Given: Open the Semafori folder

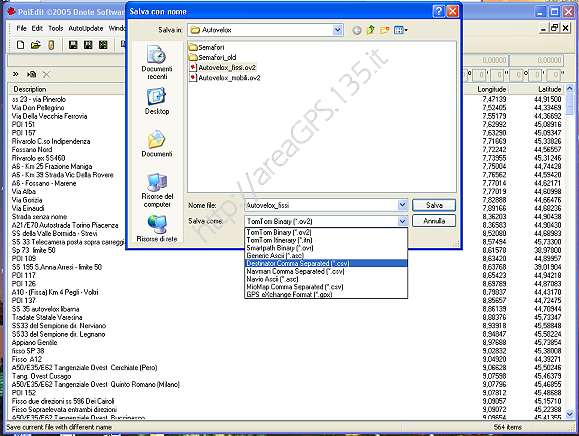Looking at the screenshot, I should point(206,47).
